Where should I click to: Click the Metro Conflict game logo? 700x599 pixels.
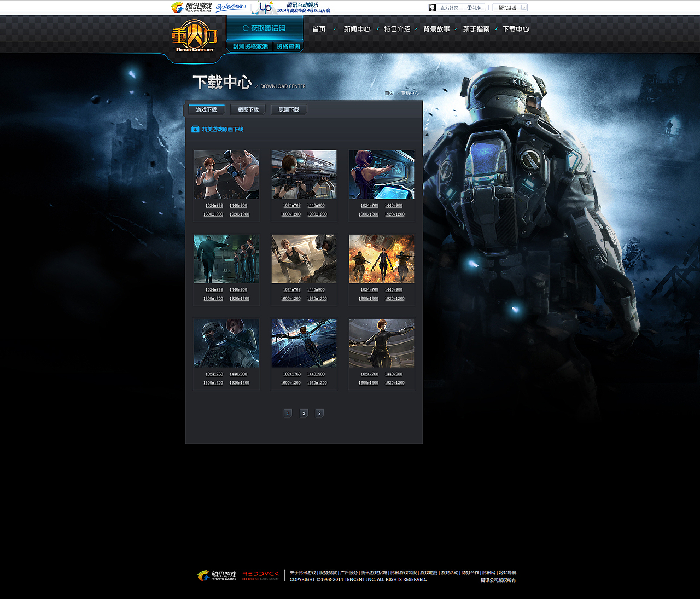pyautogui.click(x=195, y=36)
